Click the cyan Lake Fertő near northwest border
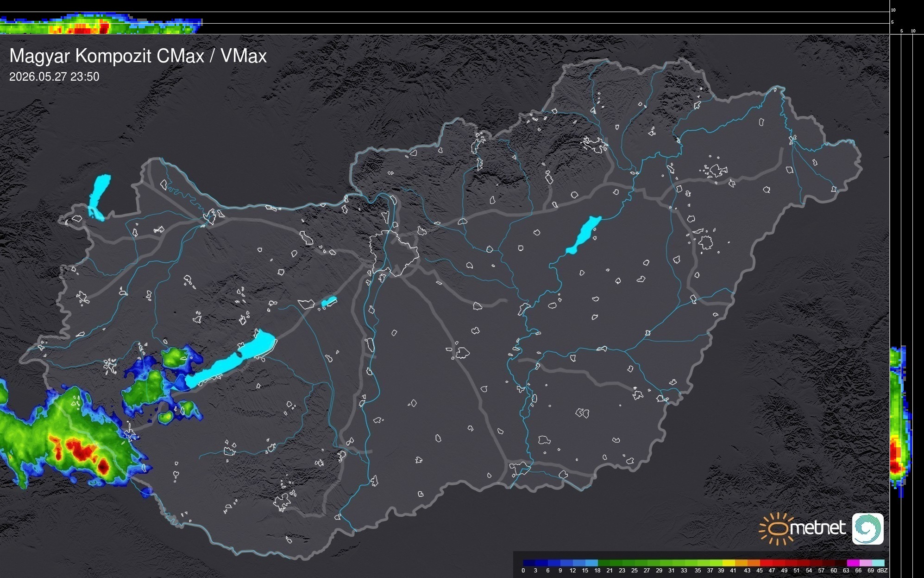This screenshot has width=924, height=578. pos(99,197)
